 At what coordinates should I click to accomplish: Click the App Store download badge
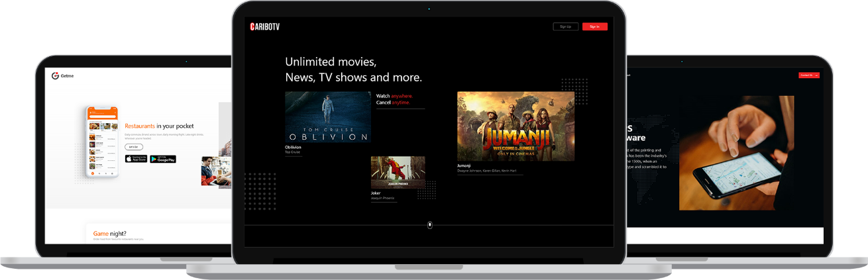tap(136, 159)
